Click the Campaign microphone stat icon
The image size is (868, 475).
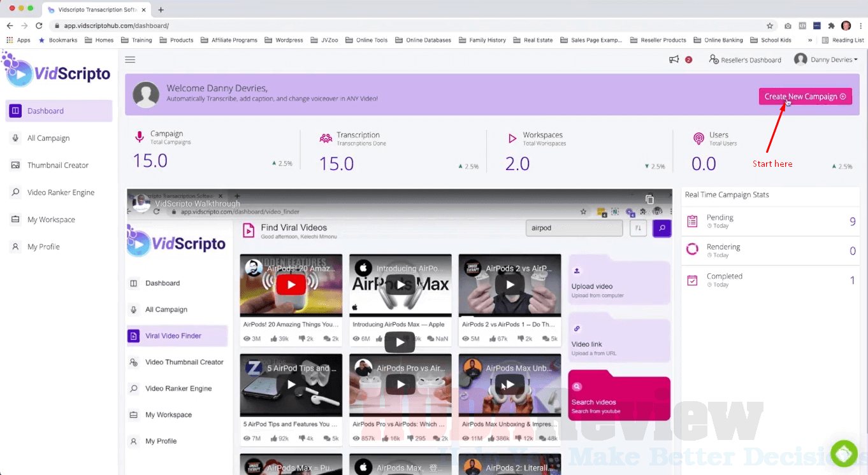point(140,137)
